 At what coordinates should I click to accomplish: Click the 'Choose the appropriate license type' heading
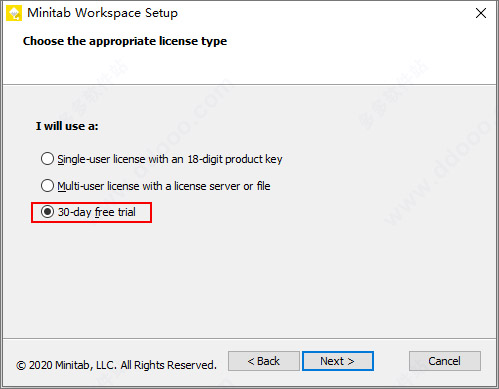coord(125,41)
